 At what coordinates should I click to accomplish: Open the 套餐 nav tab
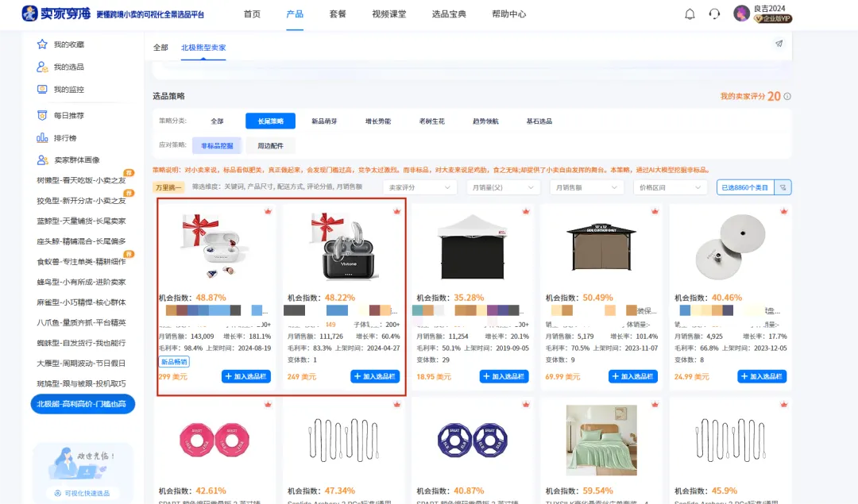[x=338, y=14]
